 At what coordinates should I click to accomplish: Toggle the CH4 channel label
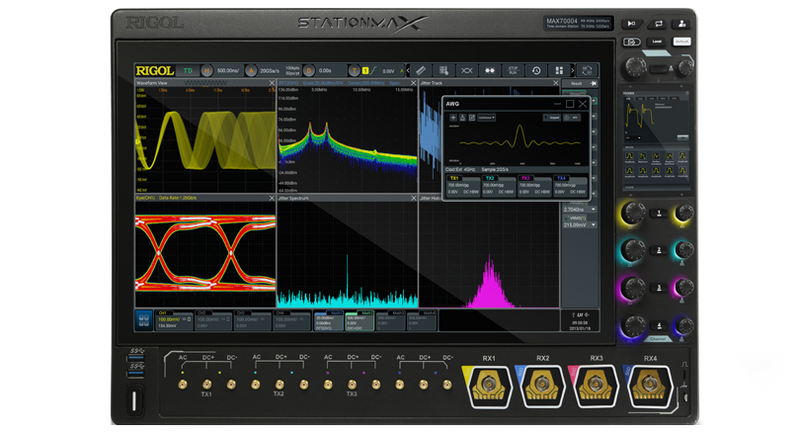(x=280, y=313)
